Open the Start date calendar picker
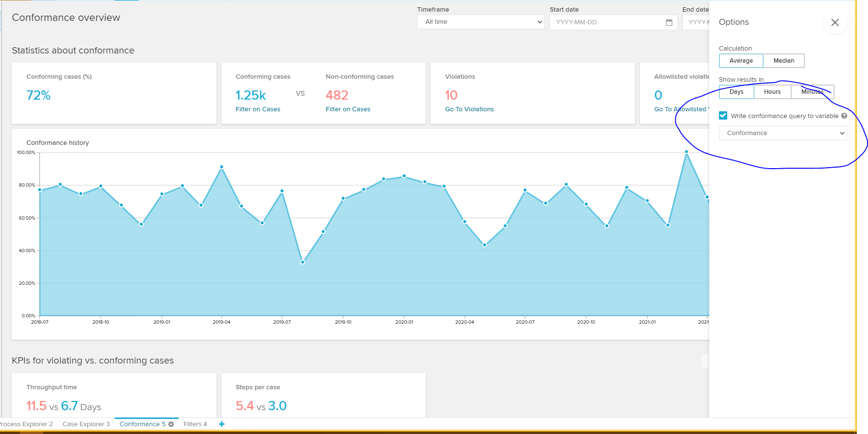 [x=669, y=22]
